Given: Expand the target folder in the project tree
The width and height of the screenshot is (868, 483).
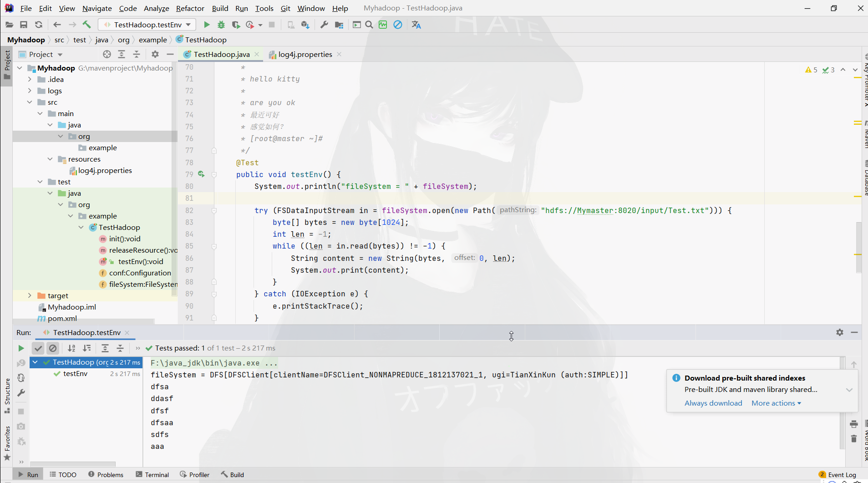Looking at the screenshot, I should [x=30, y=295].
